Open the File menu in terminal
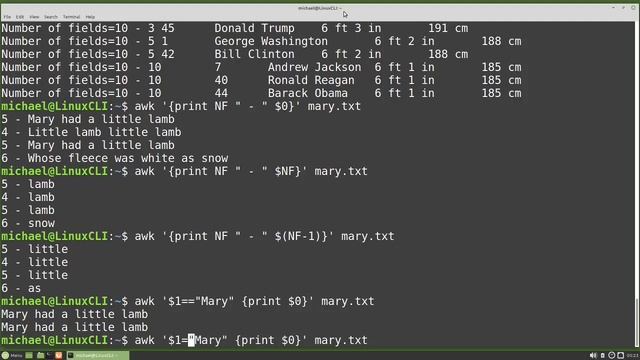The height and width of the screenshot is (360, 640). [x=7, y=17]
